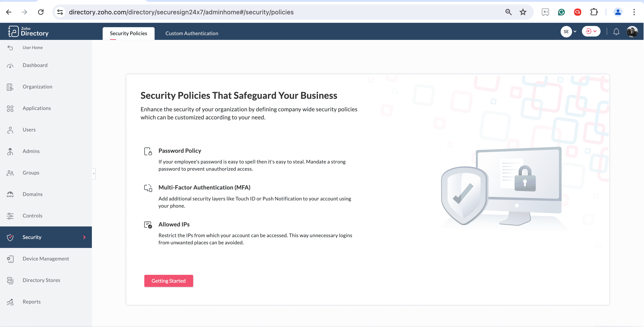Screen dimensions: 644x327
Task: Click the Groups sidebar icon
Action: click(11, 173)
